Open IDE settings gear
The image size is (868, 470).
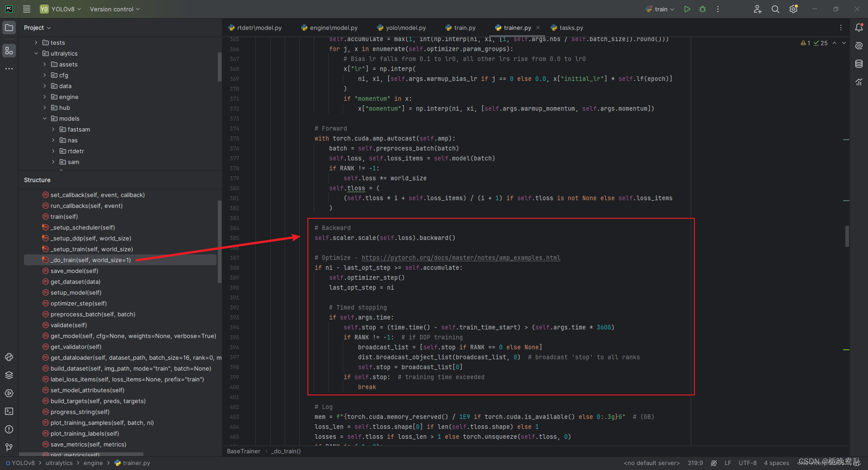(793, 9)
